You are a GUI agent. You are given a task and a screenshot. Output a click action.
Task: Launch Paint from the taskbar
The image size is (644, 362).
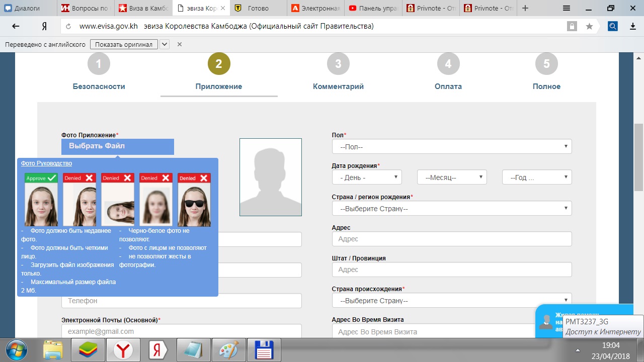(x=228, y=350)
